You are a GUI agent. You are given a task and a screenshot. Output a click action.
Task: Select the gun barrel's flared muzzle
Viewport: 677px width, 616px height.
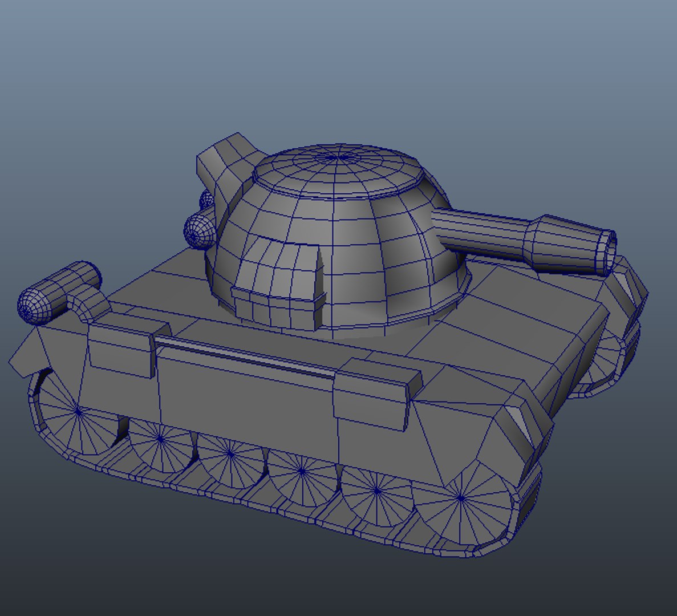point(570,245)
